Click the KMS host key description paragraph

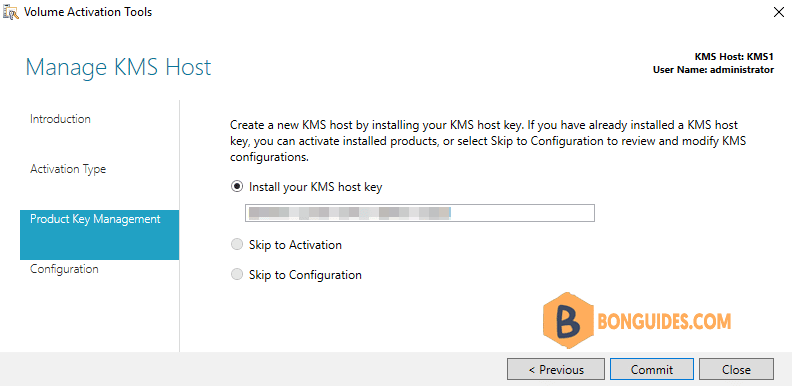(488, 140)
